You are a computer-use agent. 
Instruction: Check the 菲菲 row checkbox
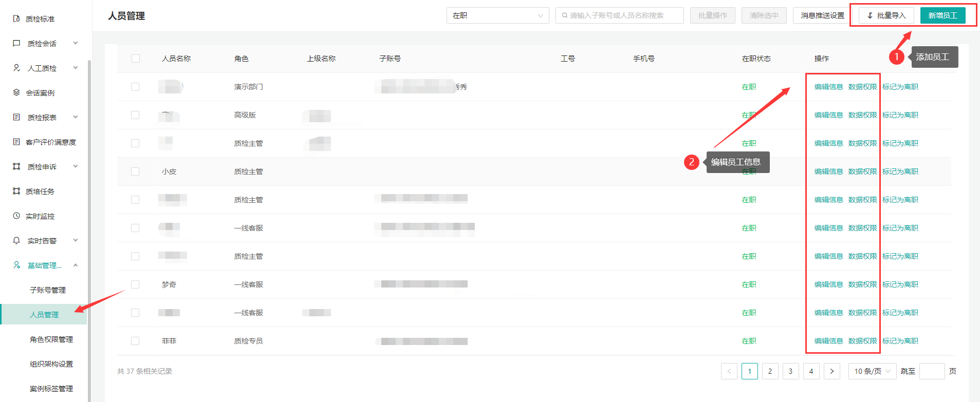(x=135, y=341)
